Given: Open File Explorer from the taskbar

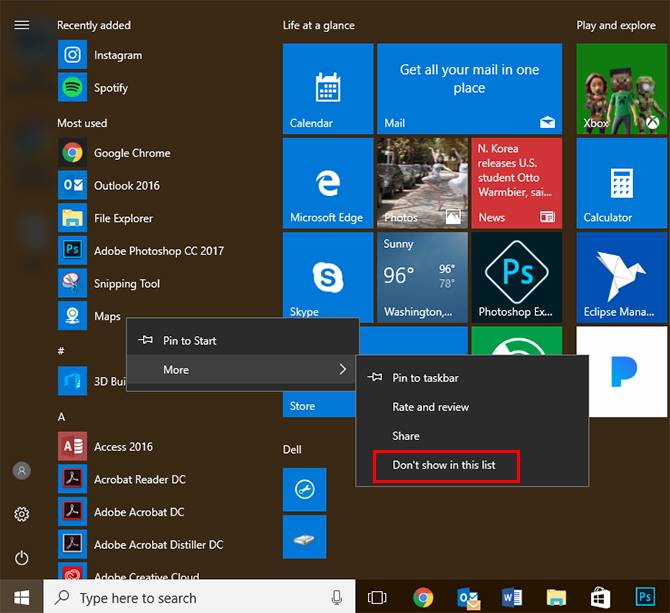Looking at the screenshot, I should [556, 597].
